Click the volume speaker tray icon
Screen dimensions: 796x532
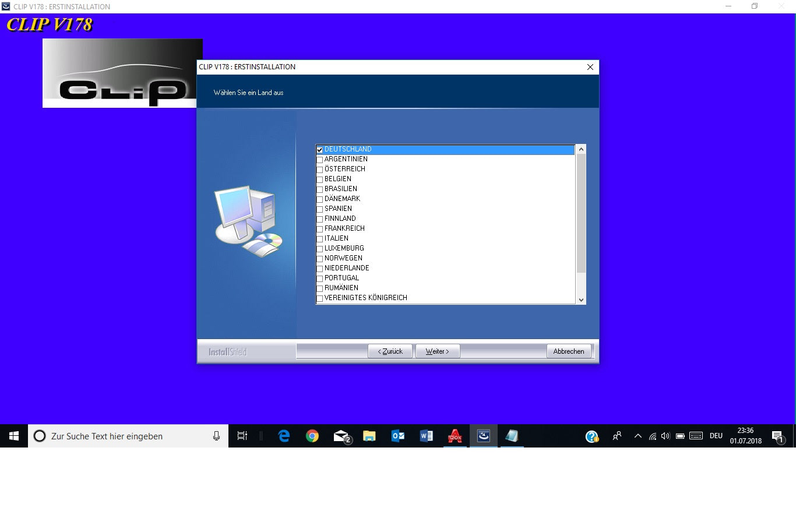[x=665, y=436]
